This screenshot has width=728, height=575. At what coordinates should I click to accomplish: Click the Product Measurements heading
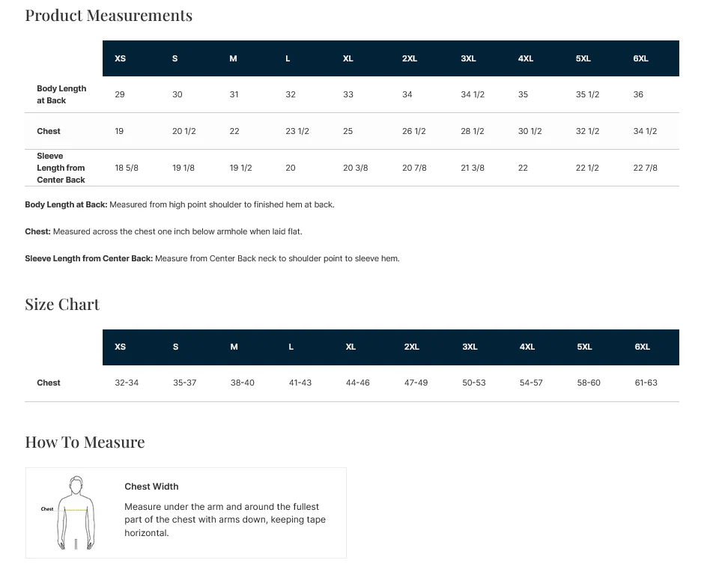pyautogui.click(x=109, y=15)
